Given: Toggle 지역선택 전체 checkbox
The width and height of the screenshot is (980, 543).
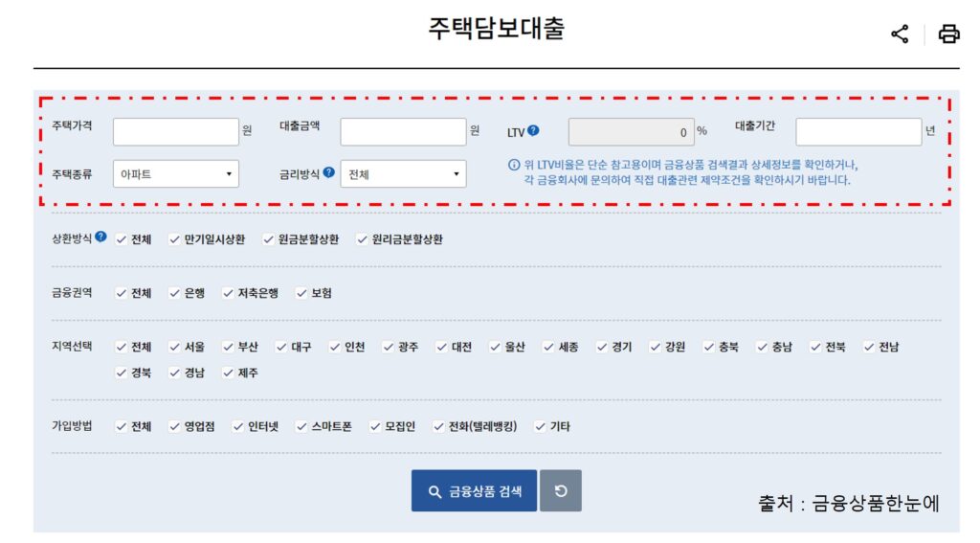Looking at the screenshot, I should 122,348.
